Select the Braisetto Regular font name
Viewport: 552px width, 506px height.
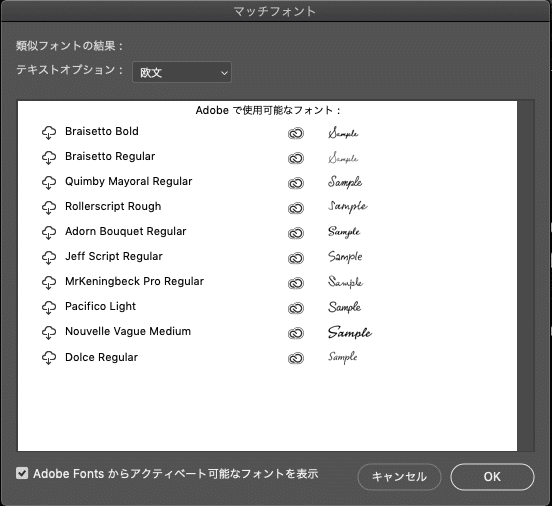[110, 156]
